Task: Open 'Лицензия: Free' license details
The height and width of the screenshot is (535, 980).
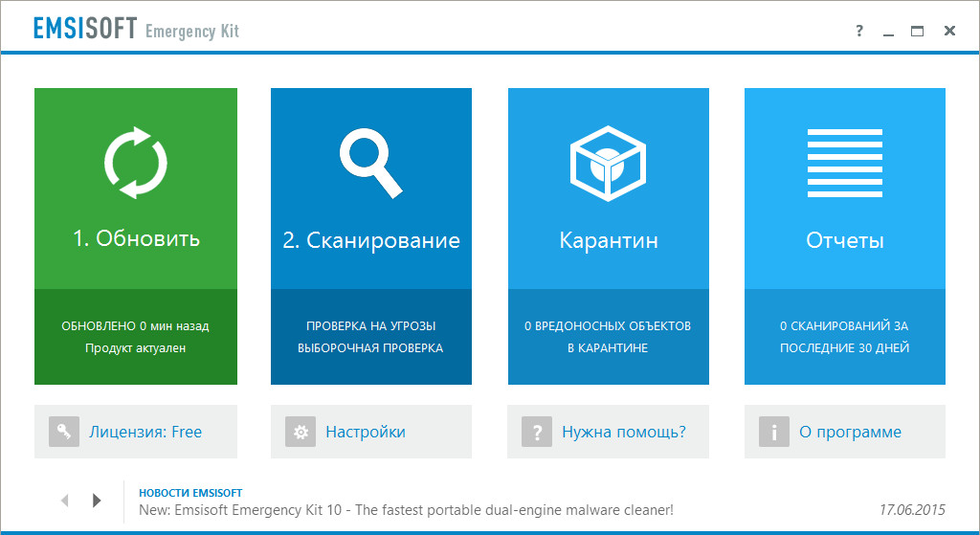Action: [x=145, y=432]
